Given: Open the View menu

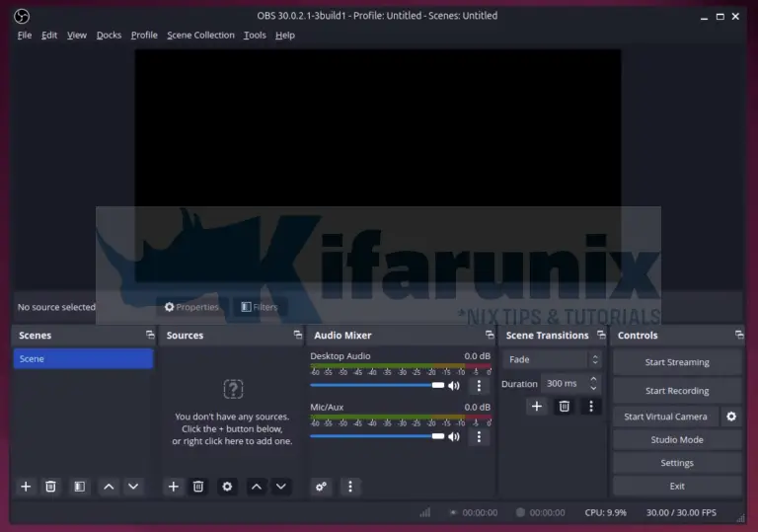Looking at the screenshot, I should point(77,35).
